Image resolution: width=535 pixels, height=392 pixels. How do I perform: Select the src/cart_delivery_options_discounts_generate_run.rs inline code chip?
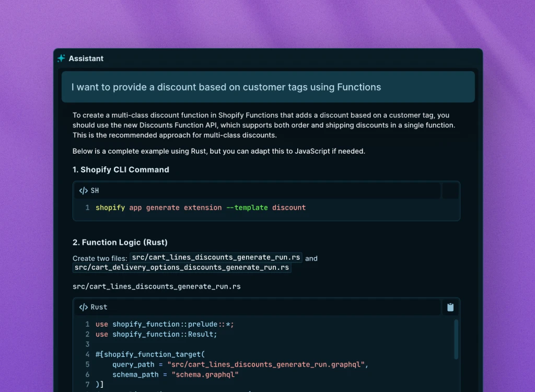click(x=181, y=268)
